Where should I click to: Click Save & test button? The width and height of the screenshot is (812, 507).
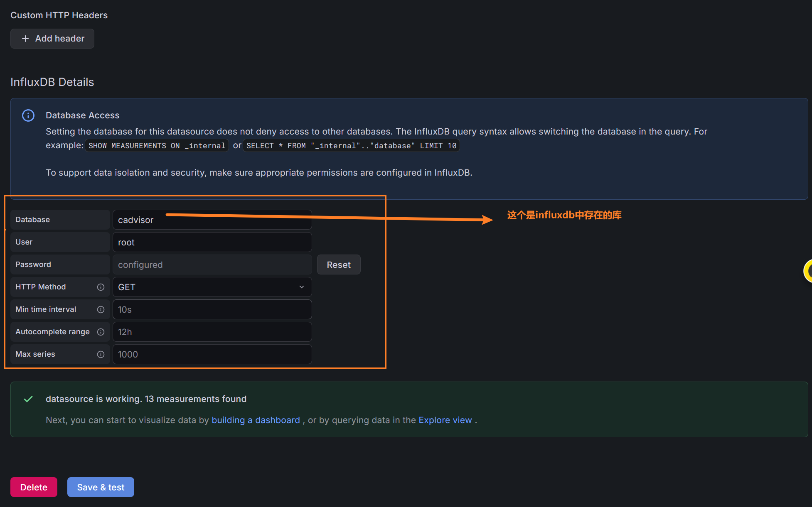(x=101, y=487)
